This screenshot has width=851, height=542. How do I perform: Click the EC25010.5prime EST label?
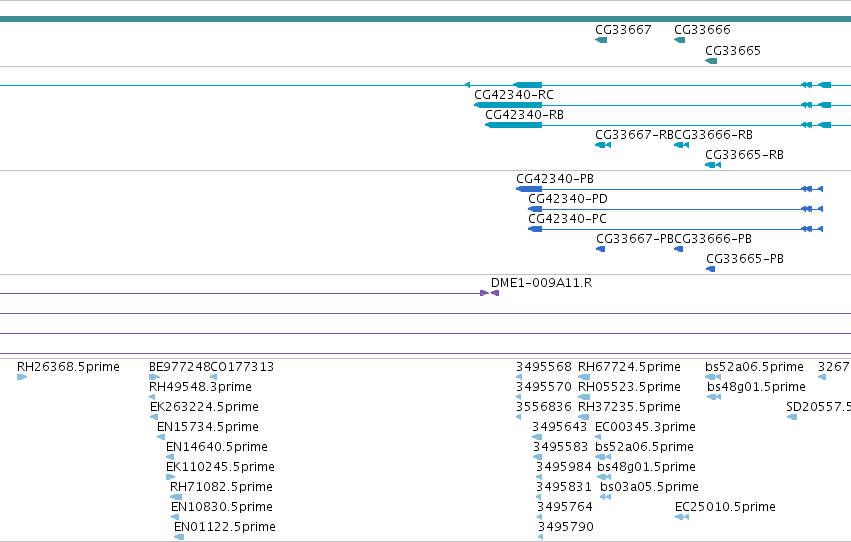click(725, 508)
